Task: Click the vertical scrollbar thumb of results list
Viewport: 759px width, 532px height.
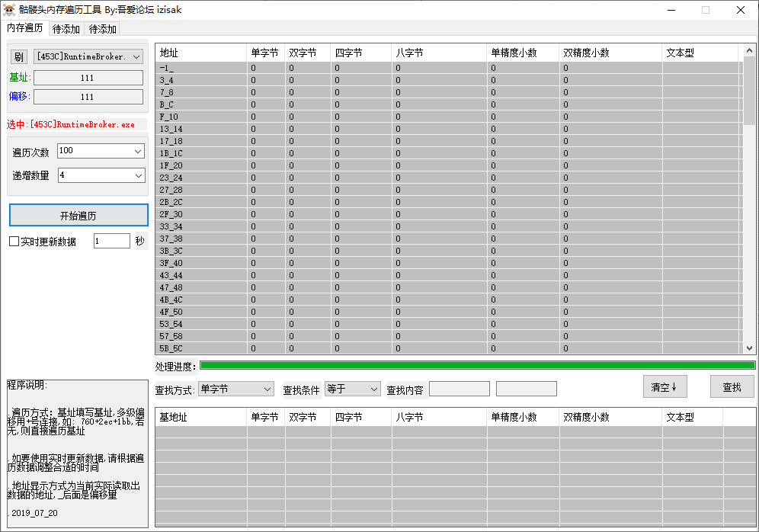Action: (x=749, y=91)
